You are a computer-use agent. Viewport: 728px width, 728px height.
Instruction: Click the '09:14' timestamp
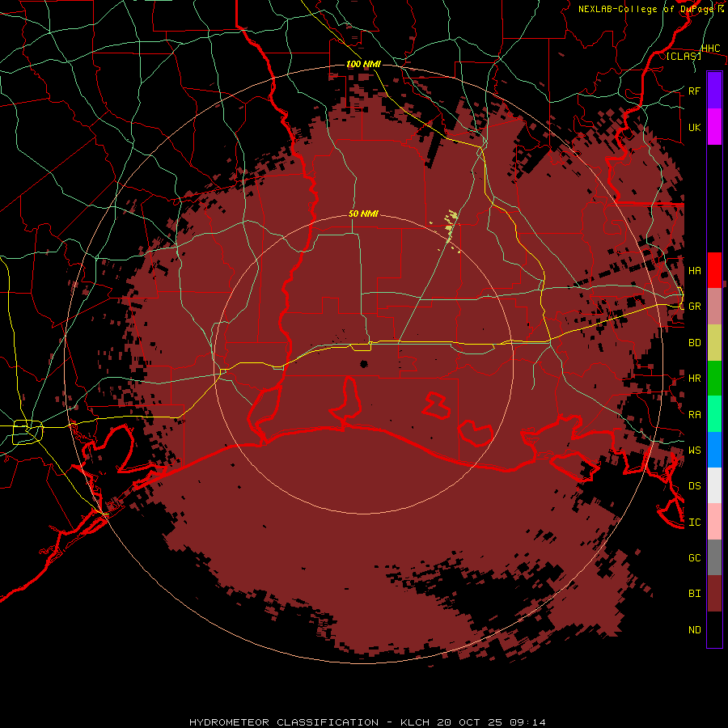click(x=527, y=722)
